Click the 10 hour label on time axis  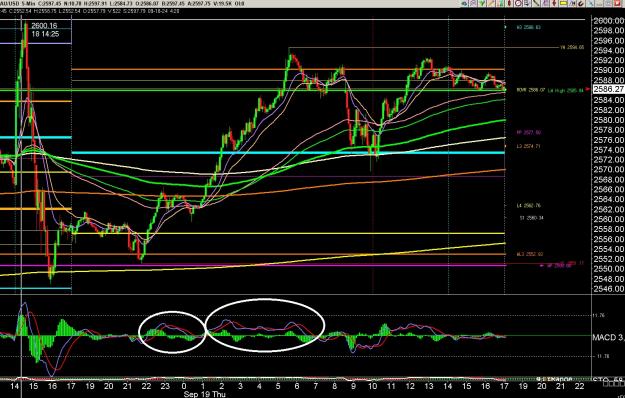click(372, 386)
